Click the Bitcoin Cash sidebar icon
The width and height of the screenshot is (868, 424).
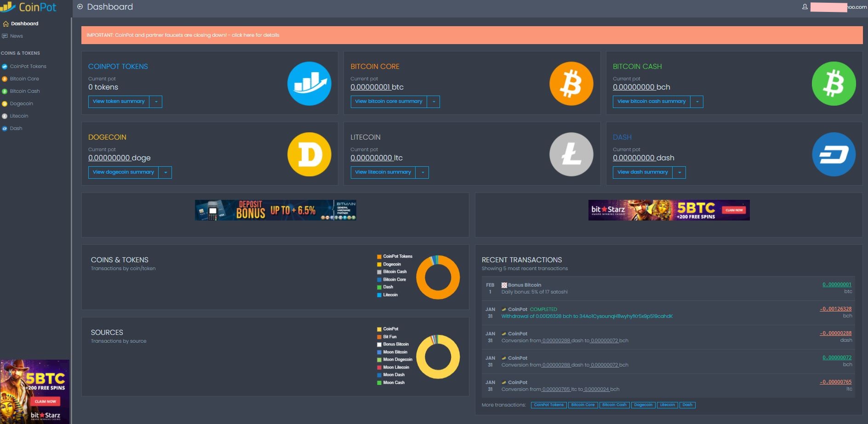[5, 91]
